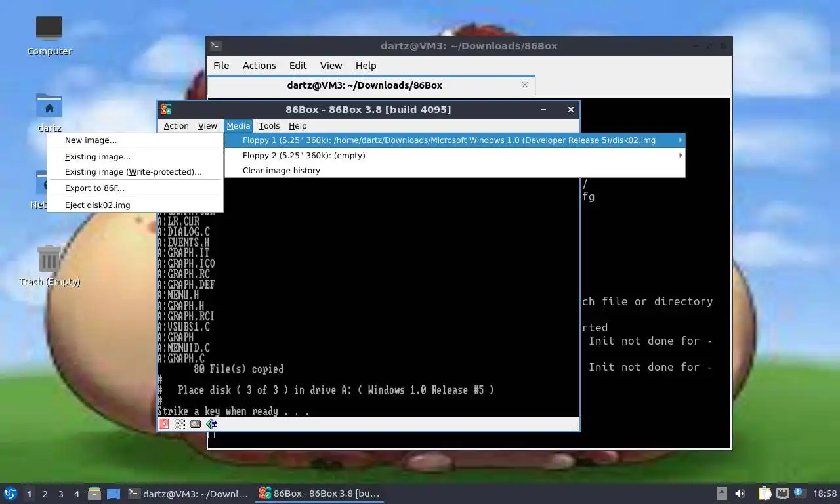Switch to workspace 3
The height and width of the screenshot is (504, 840).
(x=60, y=493)
